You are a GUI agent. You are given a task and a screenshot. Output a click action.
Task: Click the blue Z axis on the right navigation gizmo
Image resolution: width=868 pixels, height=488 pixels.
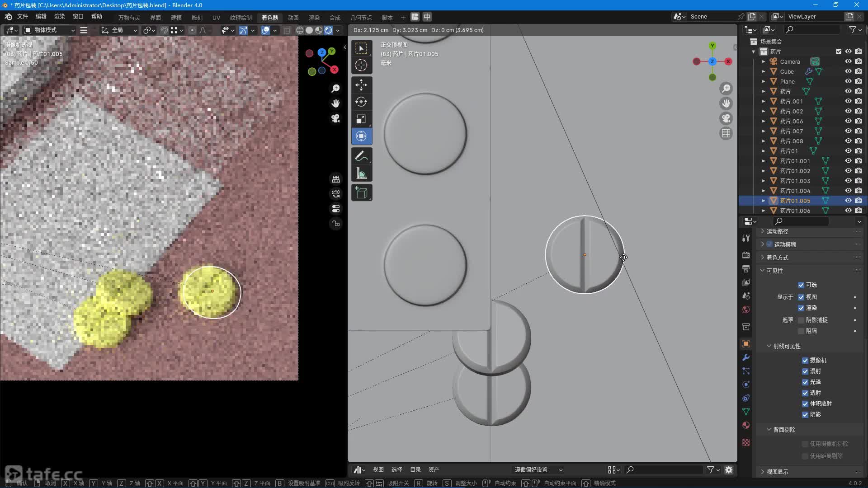point(712,61)
